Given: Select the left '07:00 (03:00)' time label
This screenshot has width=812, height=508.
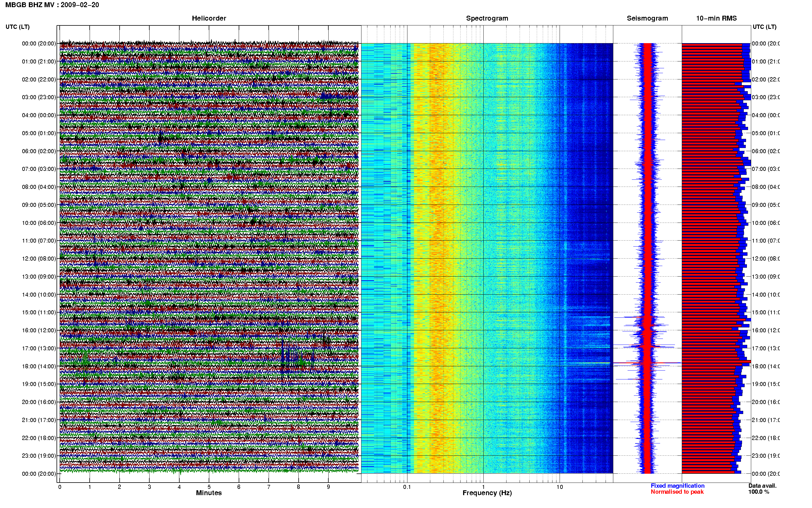Looking at the screenshot, I should [x=39, y=169].
